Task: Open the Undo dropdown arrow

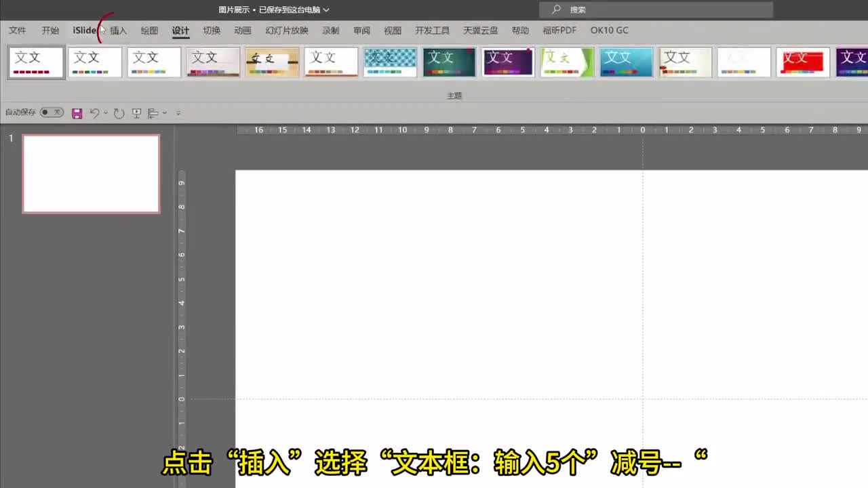Action: [104, 113]
